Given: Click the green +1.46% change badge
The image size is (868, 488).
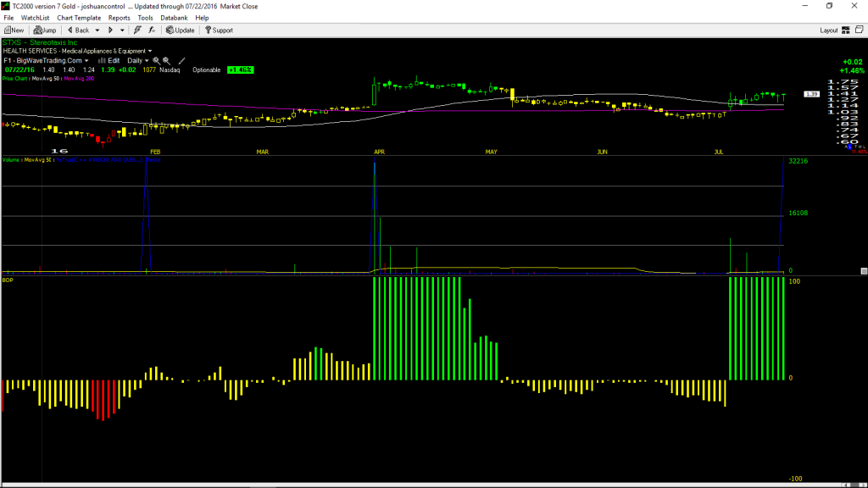Looking at the screenshot, I should coord(240,70).
